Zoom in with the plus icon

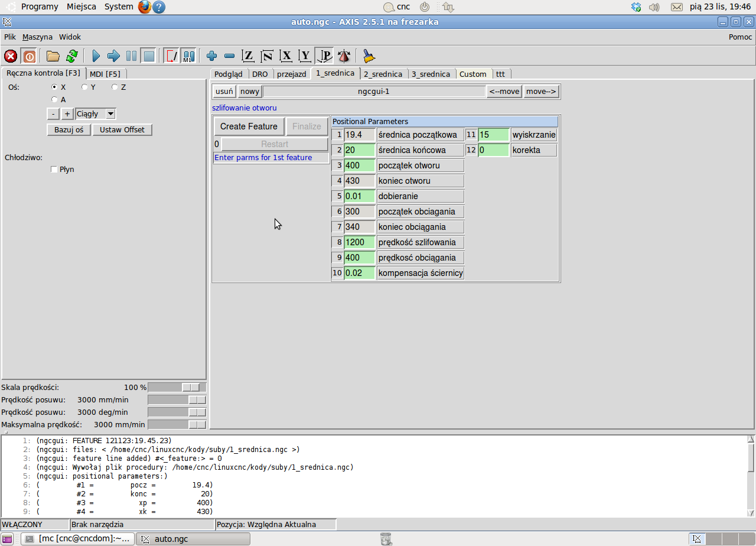coord(212,56)
